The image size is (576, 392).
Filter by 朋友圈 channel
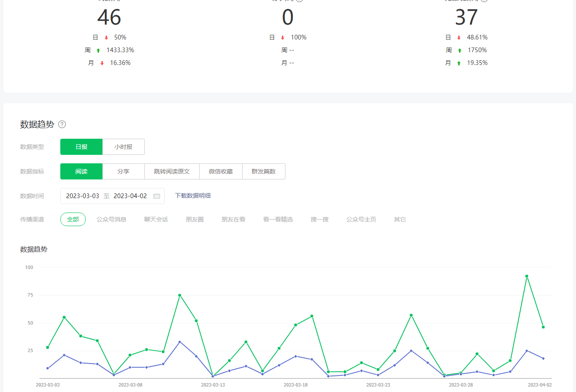point(195,219)
